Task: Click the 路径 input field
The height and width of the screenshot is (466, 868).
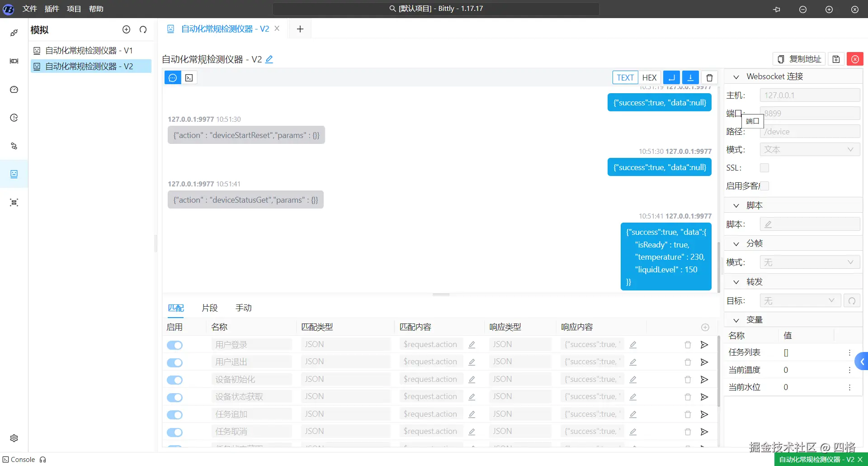Action: pos(810,132)
